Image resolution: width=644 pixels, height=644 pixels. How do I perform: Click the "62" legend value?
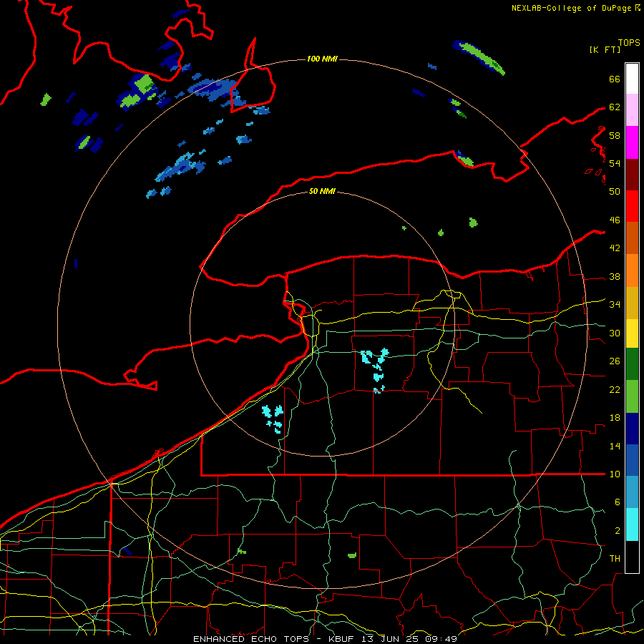pyautogui.click(x=615, y=107)
